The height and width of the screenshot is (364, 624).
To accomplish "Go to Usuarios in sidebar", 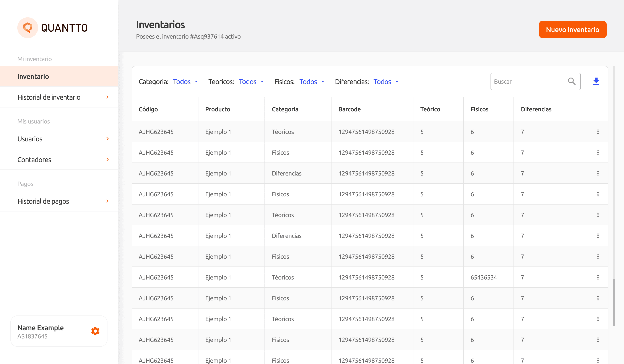I will click(30, 139).
